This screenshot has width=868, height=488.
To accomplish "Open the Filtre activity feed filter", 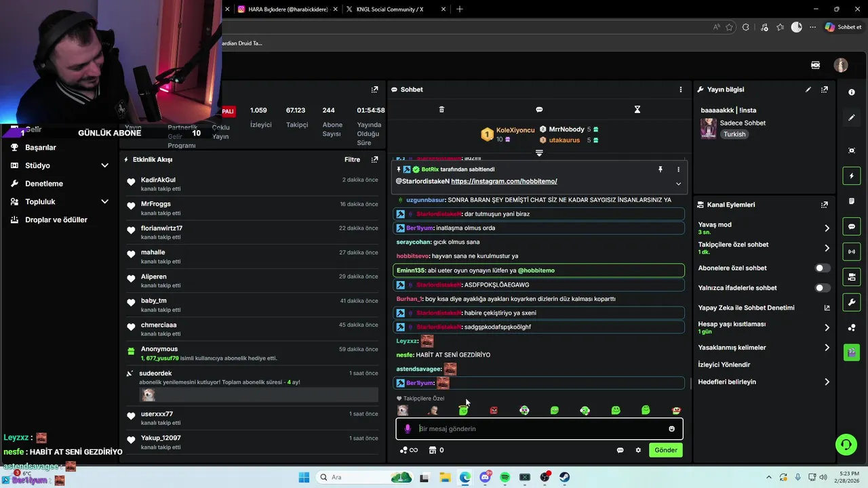I will coord(352,160).
